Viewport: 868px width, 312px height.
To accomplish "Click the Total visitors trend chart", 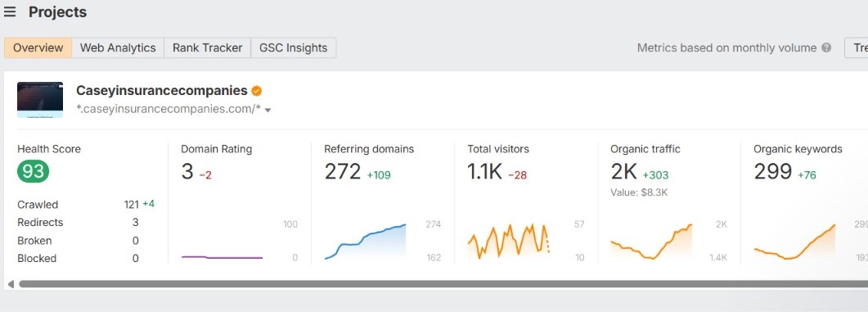I will (508, 242).
